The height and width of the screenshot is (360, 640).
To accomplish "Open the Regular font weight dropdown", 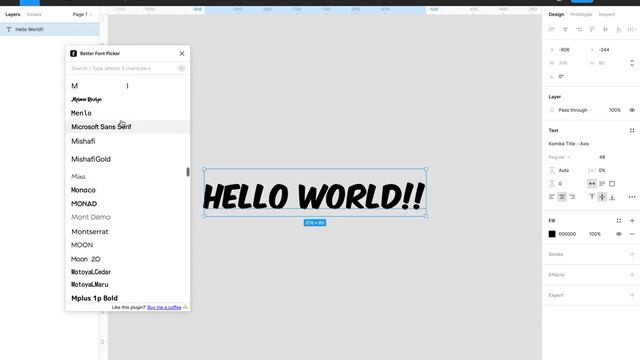I will click(x=559, y=157).
